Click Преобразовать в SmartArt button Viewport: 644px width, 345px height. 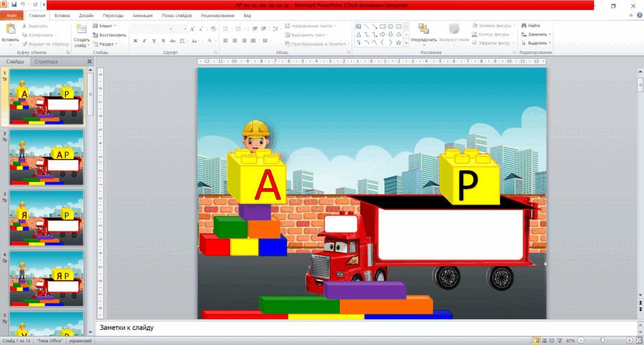[317, 44]
